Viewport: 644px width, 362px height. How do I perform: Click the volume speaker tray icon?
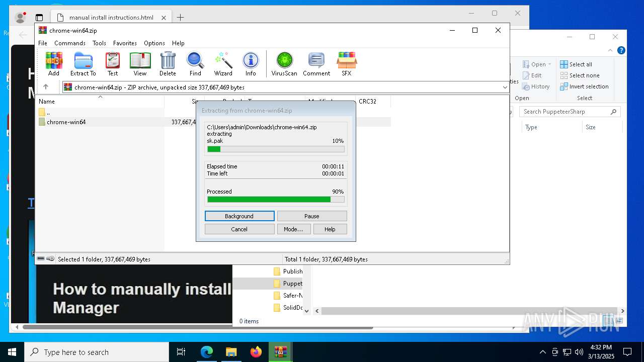point(579,352)
